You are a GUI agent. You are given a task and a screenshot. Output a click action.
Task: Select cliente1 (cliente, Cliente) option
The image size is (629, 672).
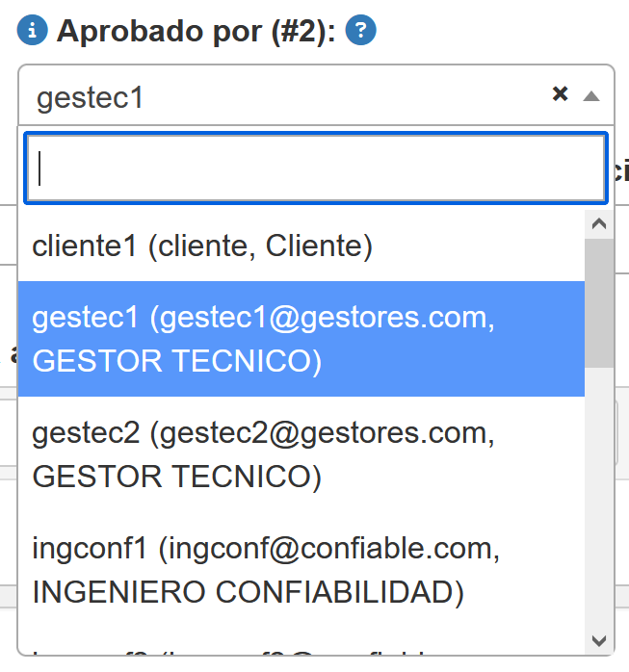[x=202, y=246]
